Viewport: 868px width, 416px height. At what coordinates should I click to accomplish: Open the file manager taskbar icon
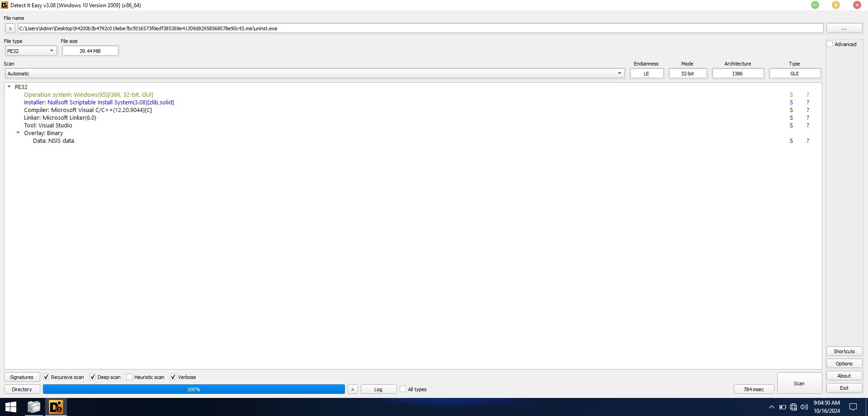pos(34,407)
